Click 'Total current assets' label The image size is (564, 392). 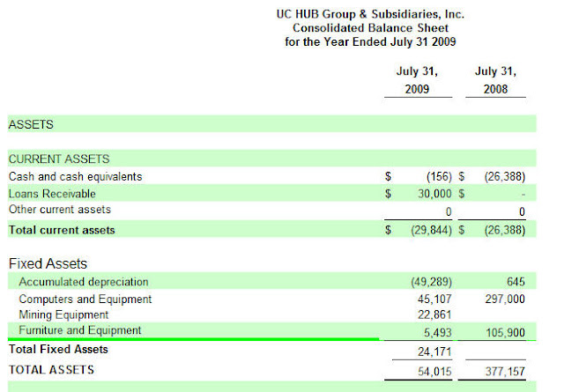click(62, 230)
